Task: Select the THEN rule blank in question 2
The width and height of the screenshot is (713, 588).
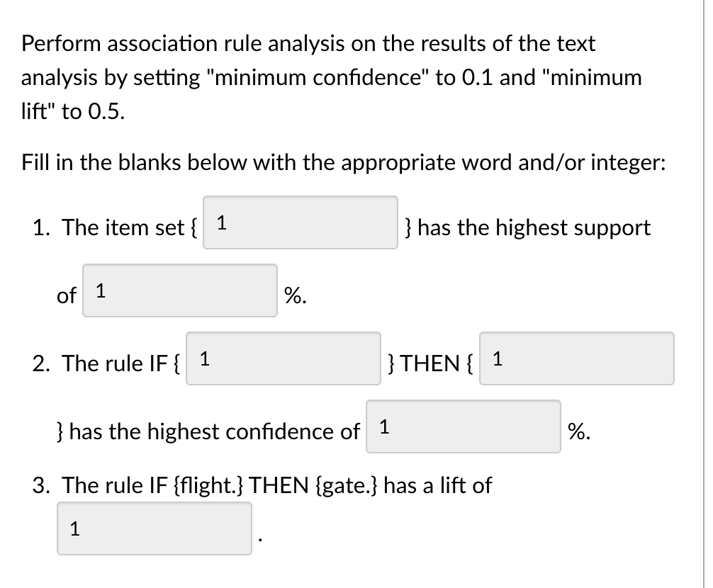Action: (x=576, y=359)
